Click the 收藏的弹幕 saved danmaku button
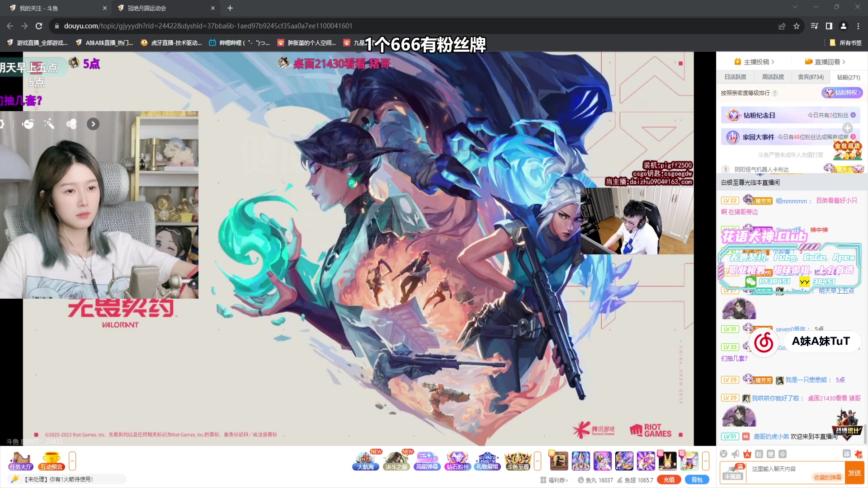Screen dimensions: 868x488 coord(827,478)
